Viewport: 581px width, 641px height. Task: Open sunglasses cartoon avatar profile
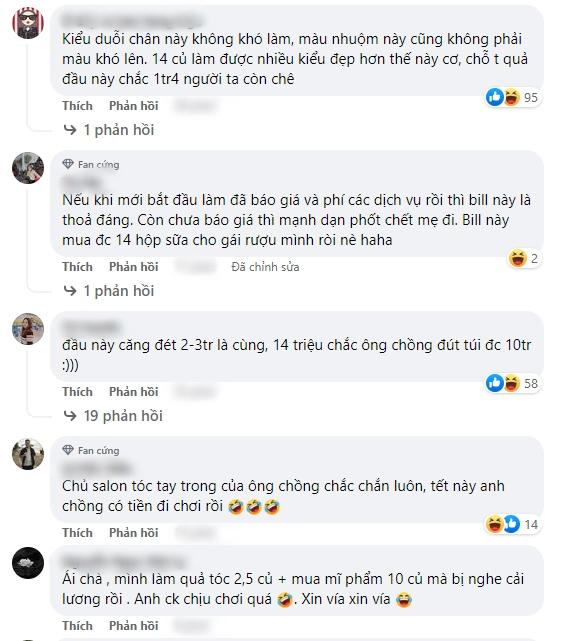28,23
